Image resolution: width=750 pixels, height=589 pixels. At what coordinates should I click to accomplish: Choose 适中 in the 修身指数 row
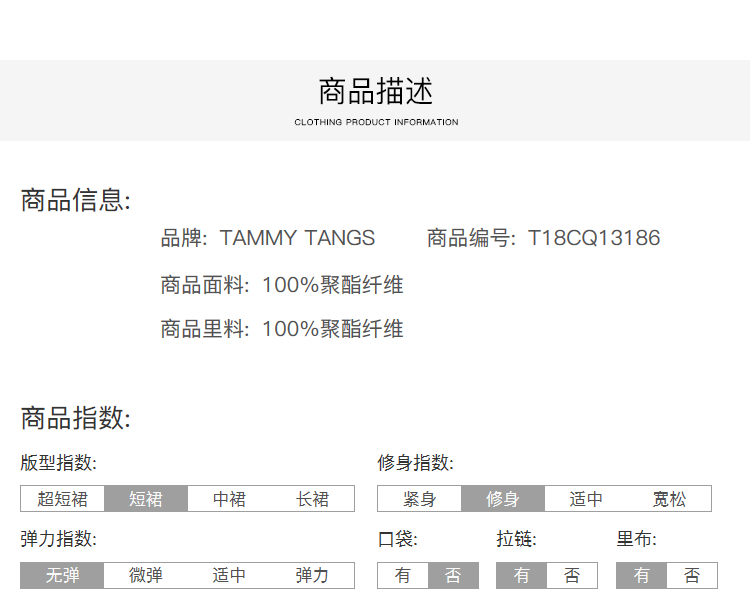586,499
